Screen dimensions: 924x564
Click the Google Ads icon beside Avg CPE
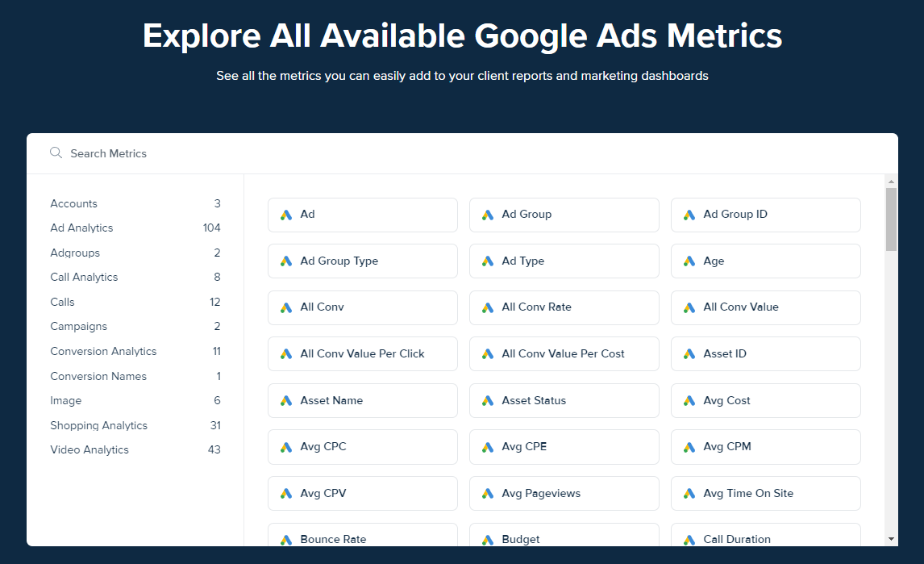[x=488, y=447]
